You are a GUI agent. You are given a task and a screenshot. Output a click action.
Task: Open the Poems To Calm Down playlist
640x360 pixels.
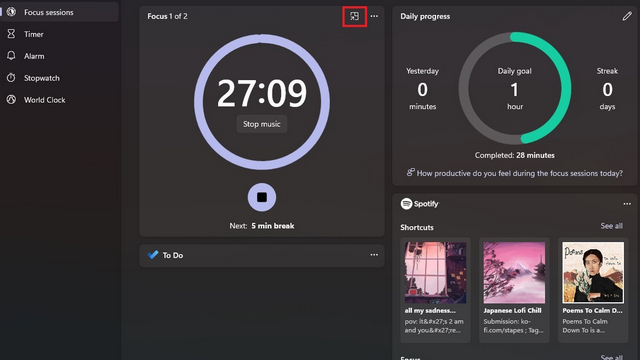click(593, 272)
